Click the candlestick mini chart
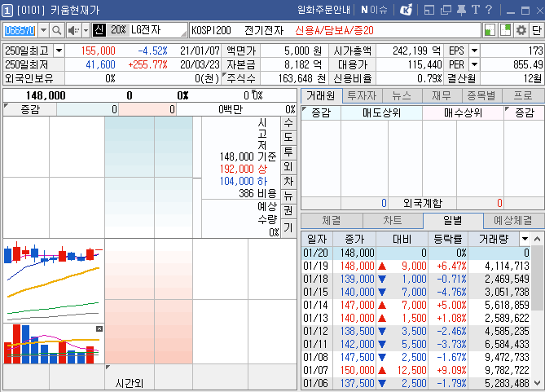Image resolution: width=545 pixels, height=392 pixels. coord(54,280)
